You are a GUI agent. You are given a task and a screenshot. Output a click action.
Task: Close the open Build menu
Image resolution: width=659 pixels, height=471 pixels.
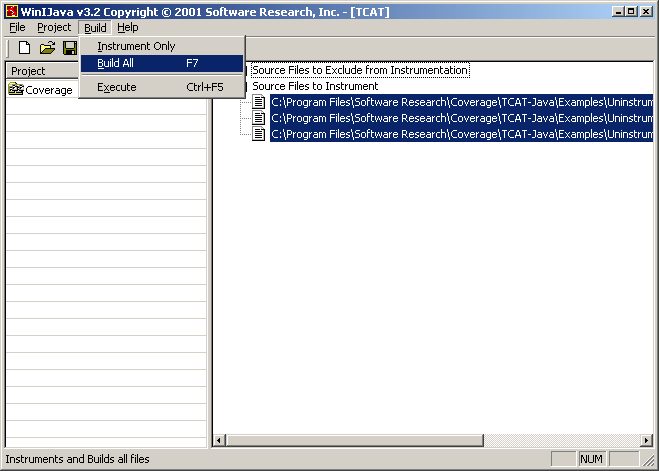[x=95, y=28]
